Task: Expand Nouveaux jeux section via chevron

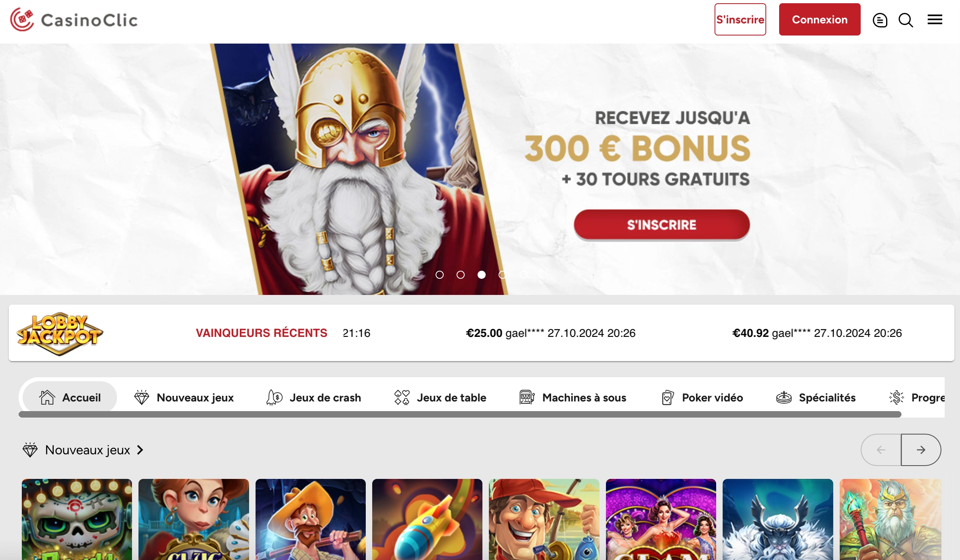Action: click(140, 450)
